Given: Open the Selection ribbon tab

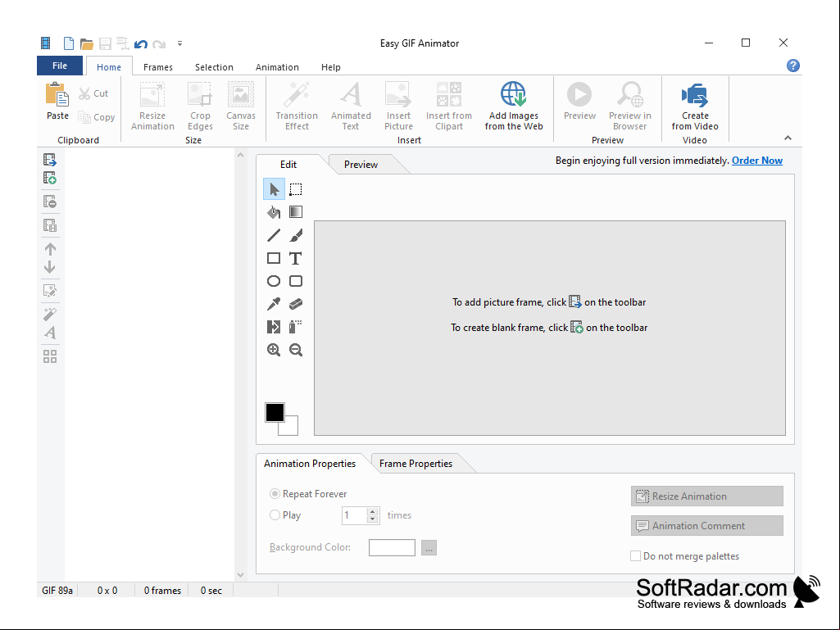Looking at the screenshot, I should [214, 67].
